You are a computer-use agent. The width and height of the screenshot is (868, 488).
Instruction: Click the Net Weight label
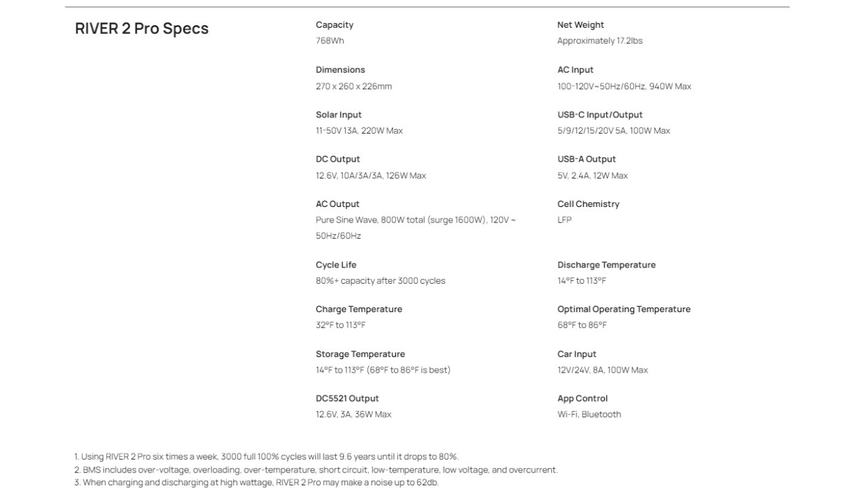point(580,25)
